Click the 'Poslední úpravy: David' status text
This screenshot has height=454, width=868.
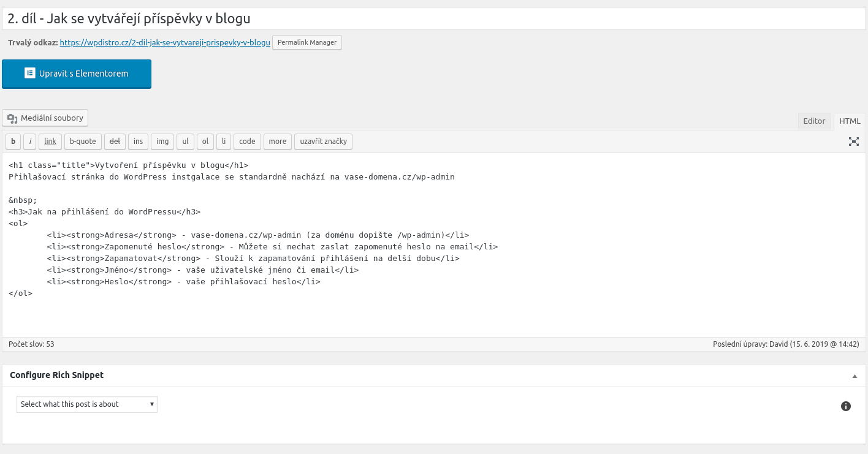pyautogui.click(x=786, y=344)
